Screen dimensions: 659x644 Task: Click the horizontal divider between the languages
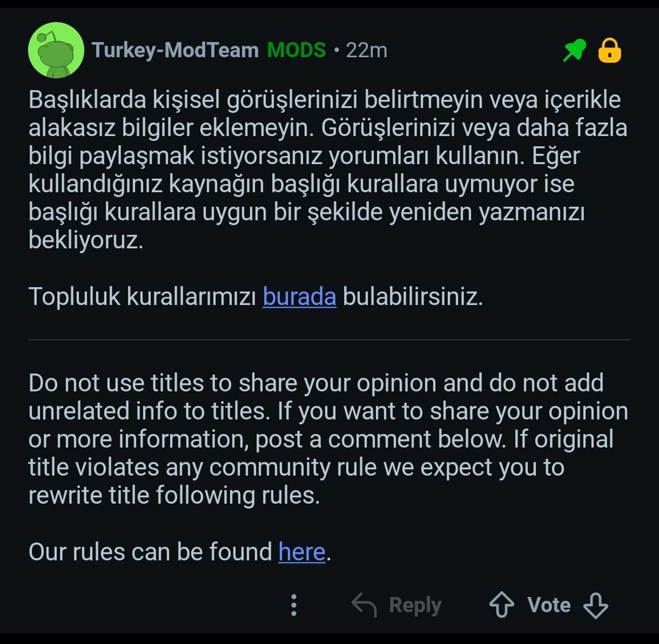pyautogui.click(x=329, y=340)
